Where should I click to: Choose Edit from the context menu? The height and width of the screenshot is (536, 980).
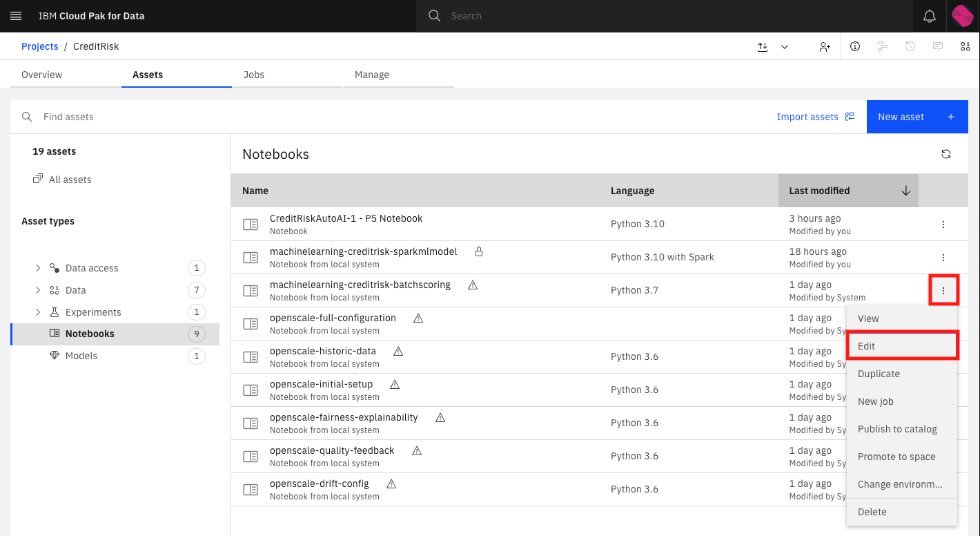(x=902, y=346)
